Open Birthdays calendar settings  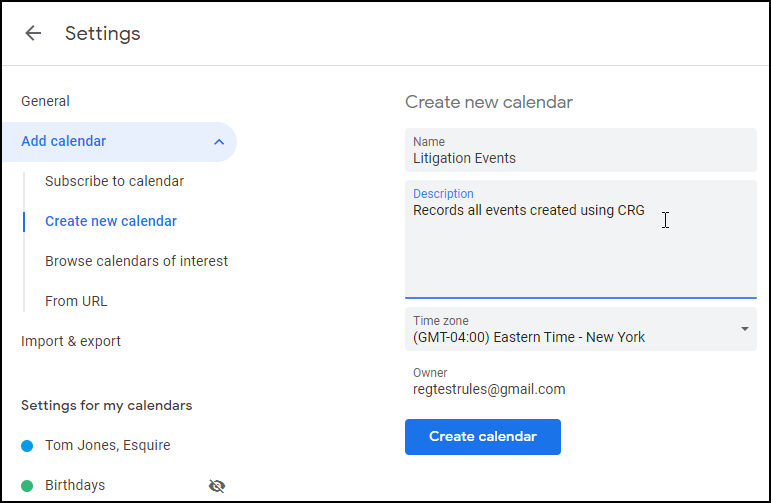[75, 485]
